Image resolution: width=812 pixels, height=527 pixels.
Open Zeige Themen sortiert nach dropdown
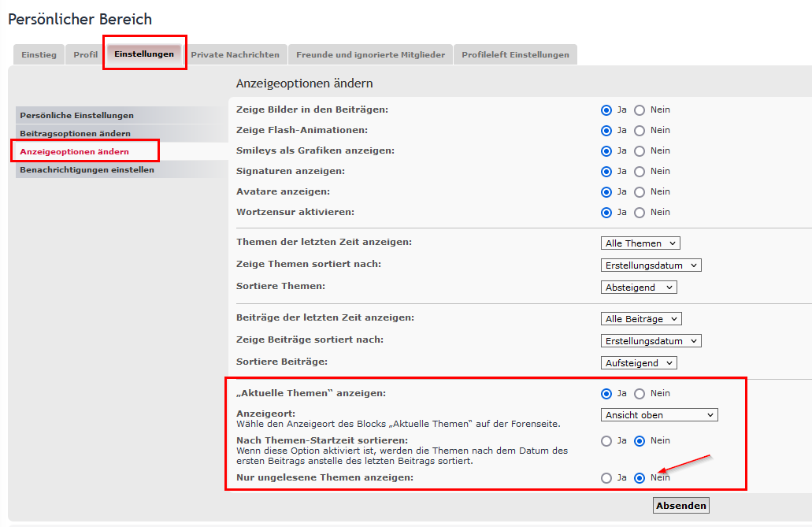[651, 265]
